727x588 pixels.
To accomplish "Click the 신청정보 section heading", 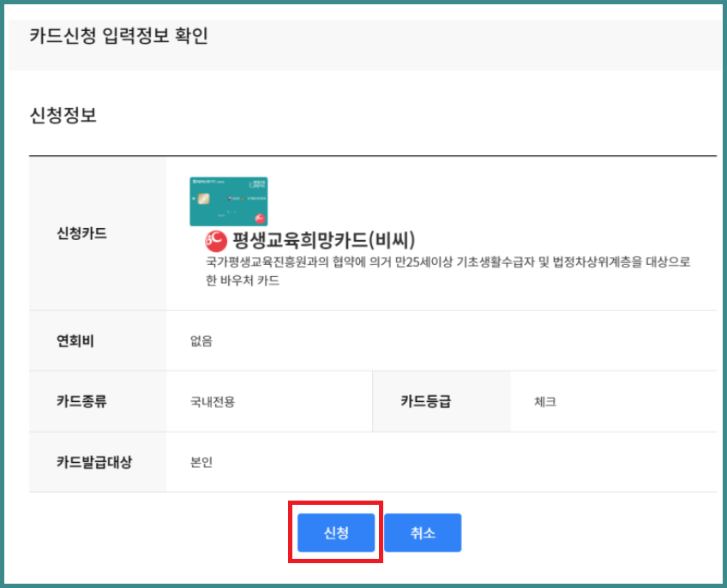I will (x=63, y=115).
